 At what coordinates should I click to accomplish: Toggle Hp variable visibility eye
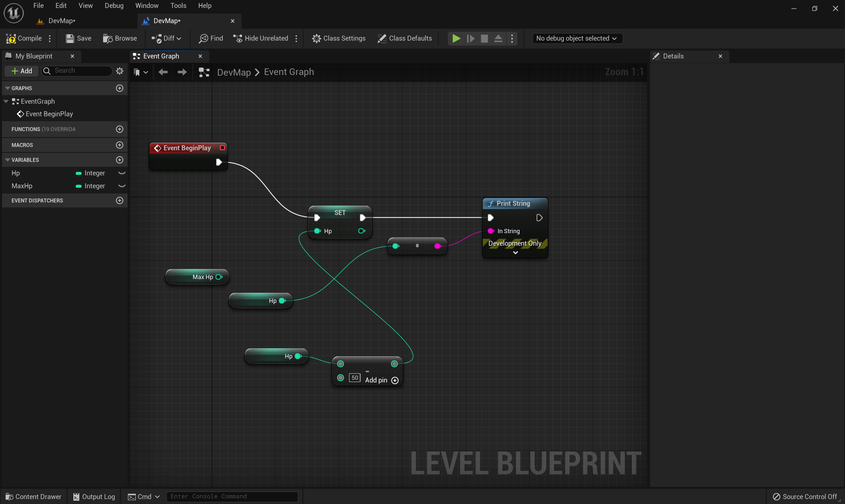[122, 173]
